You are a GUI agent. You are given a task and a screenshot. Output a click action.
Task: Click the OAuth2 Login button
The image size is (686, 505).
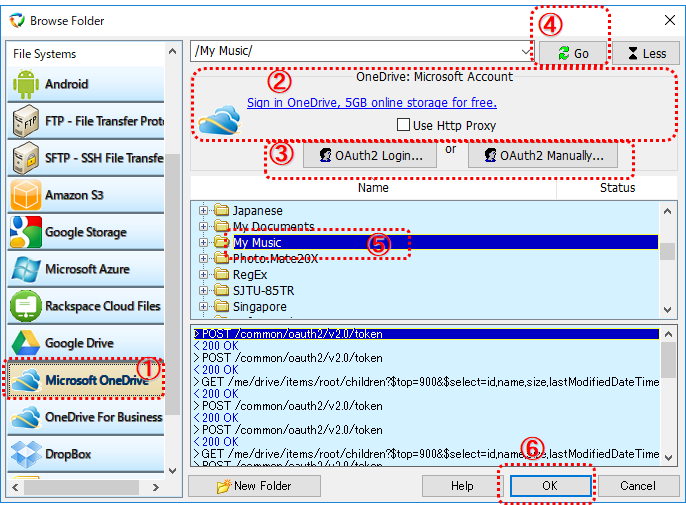[x=370, y=155]
